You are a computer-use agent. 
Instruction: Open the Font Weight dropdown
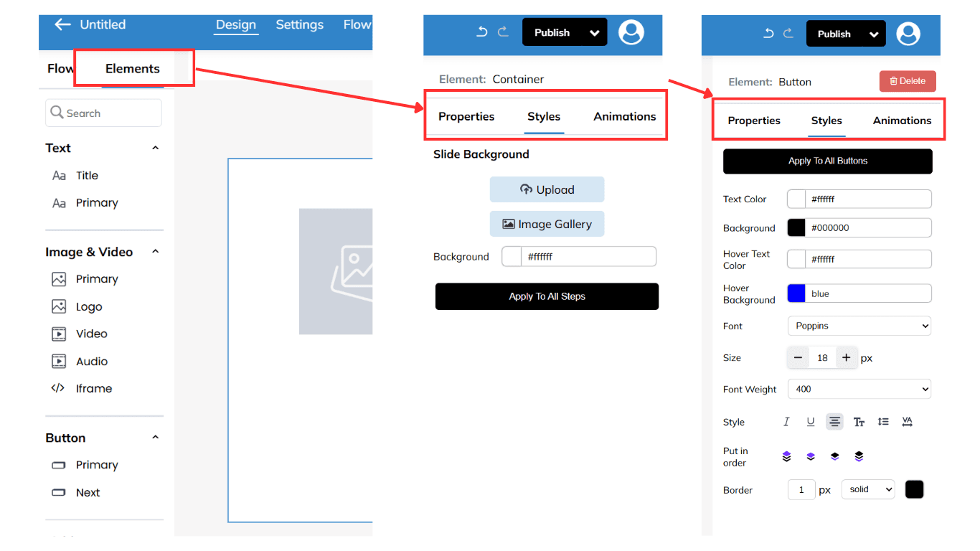pyautogui.click(x=859, y=389)
